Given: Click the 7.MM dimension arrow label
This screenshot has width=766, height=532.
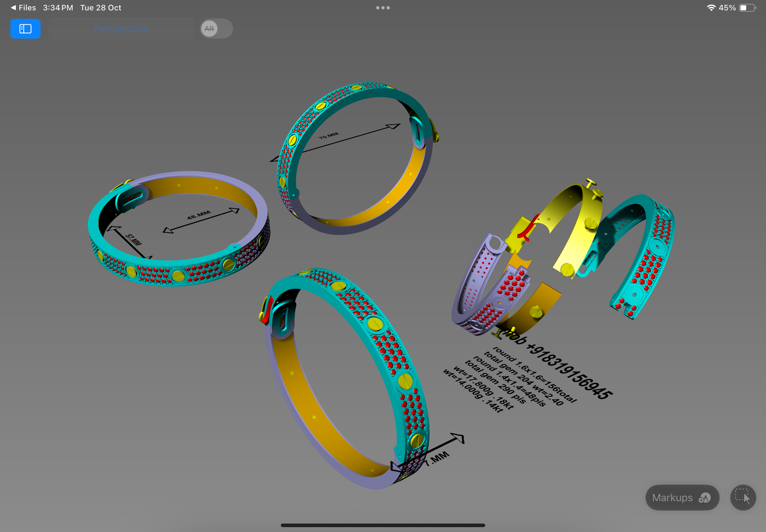Looking at the screenshot, I should point(438,458).
